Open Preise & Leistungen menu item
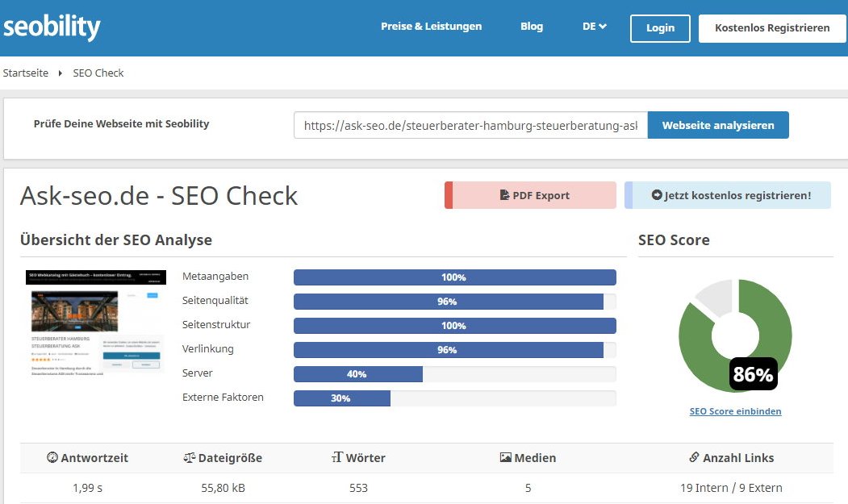848x504 pixels. coord(431,27)
